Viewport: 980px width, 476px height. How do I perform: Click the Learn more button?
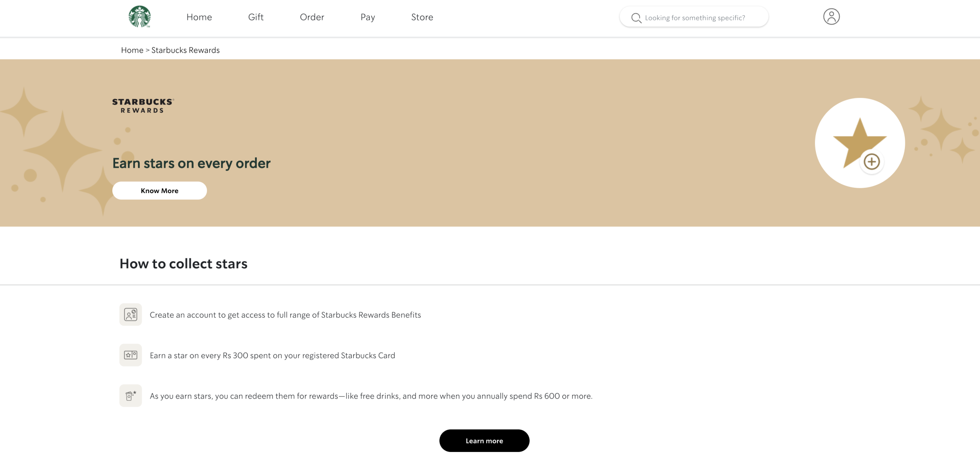point(484,440)
